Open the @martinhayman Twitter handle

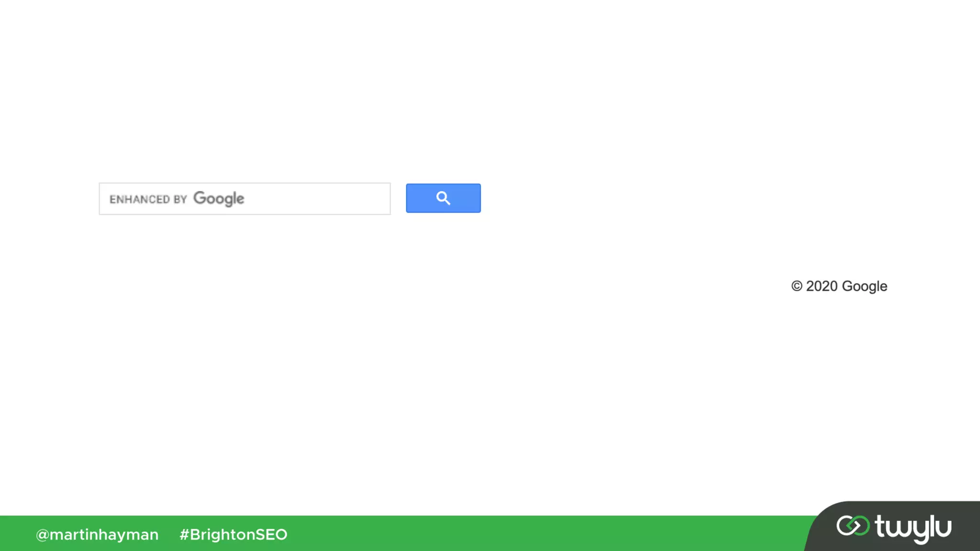click(97, 535)
